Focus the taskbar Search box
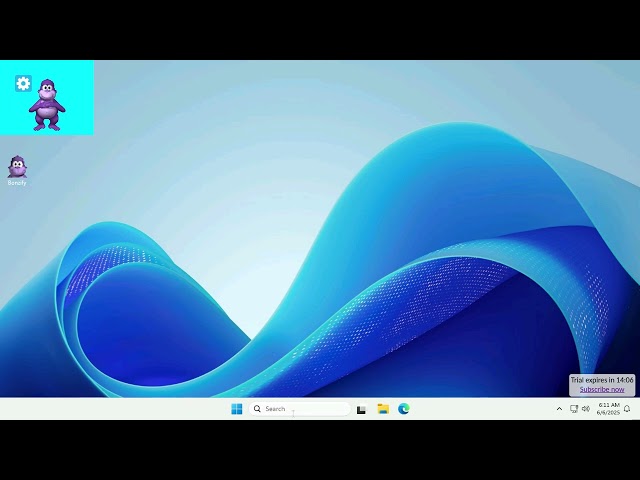Screen dimensions: 640x480 [300, 409]
